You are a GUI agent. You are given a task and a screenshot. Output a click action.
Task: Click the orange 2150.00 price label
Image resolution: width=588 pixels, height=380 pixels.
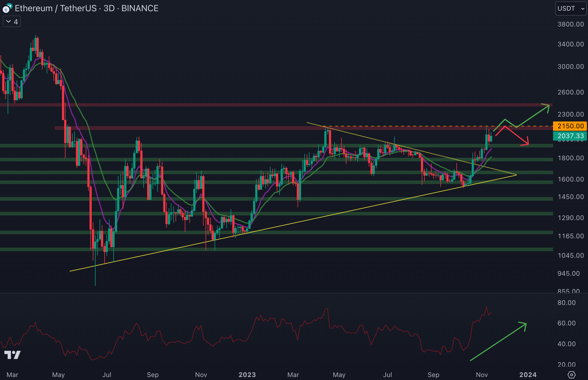coord(570,126)
